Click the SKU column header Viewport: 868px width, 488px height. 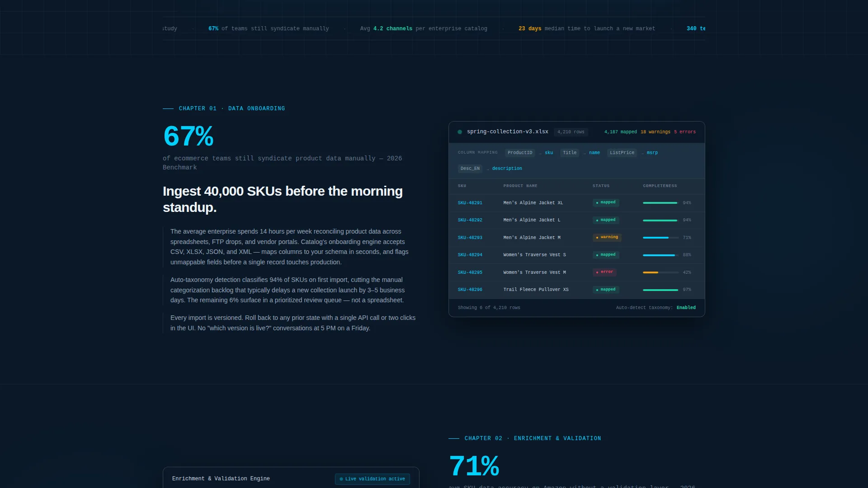click(x=462, y=186)
